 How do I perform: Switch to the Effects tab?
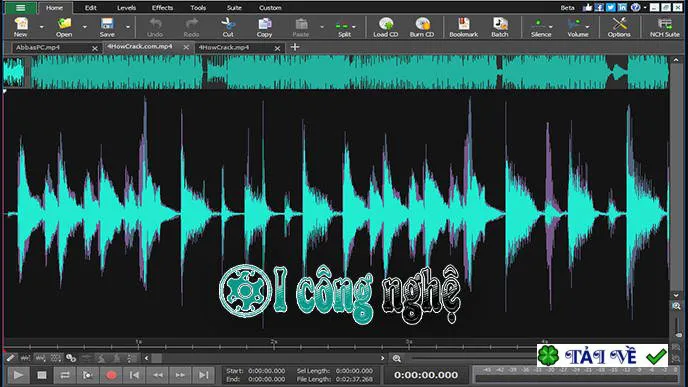pyautogui.click(x=162, y=8)
